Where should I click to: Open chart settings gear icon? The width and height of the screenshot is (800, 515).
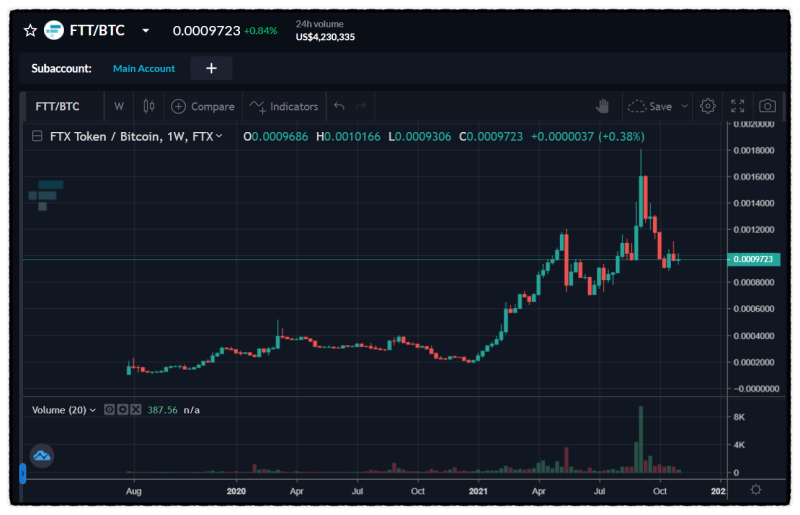708,106
